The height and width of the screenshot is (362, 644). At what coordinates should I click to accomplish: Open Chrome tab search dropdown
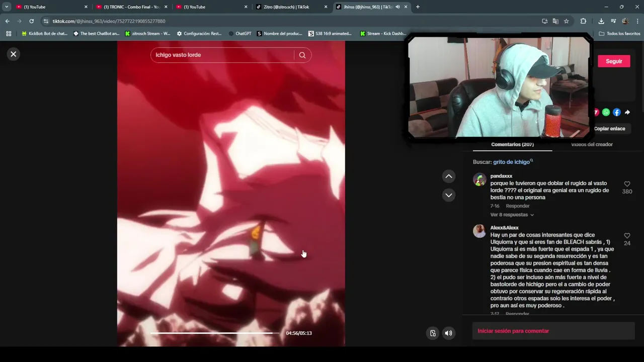pos(7,7)
